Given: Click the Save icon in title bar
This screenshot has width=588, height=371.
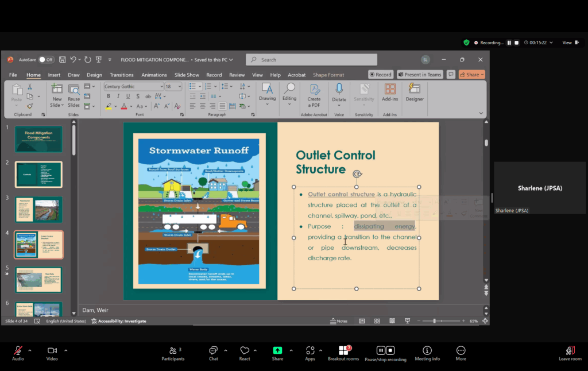Looking at the screenshot, I should pos(63,59).
